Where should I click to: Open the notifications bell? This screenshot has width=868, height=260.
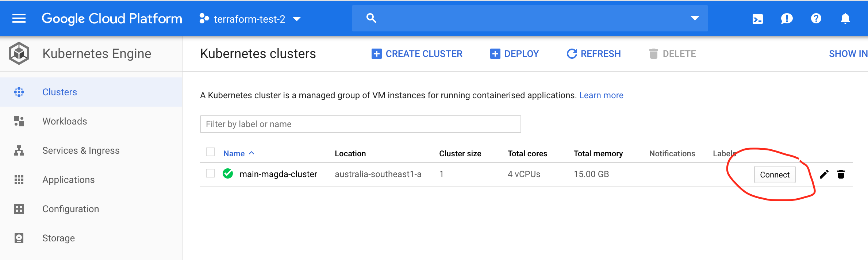[x=845, y=18]
